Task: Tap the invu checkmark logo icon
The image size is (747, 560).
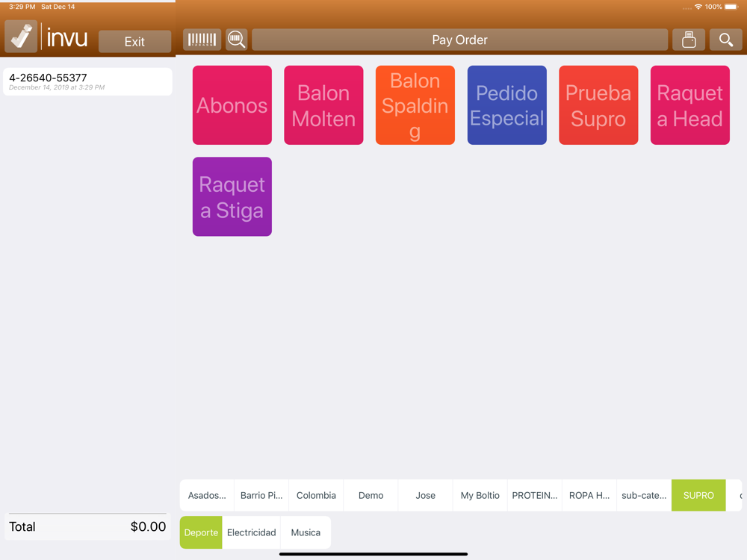Action: [x=21, y=36]
